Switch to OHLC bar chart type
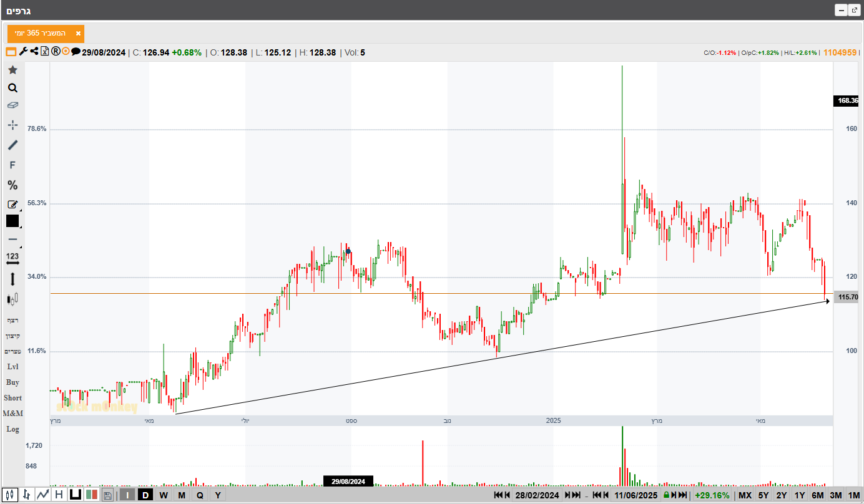The image size is (864, 504). [26, 495]
